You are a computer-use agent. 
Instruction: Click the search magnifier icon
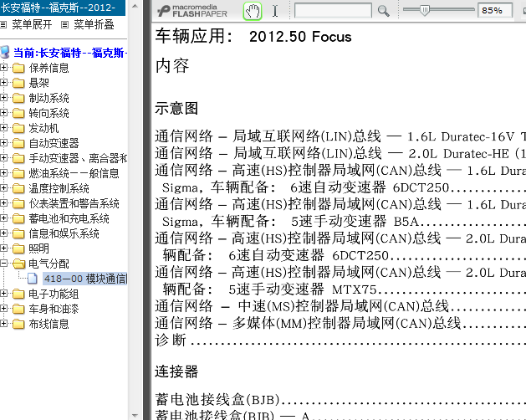(383, 11)
